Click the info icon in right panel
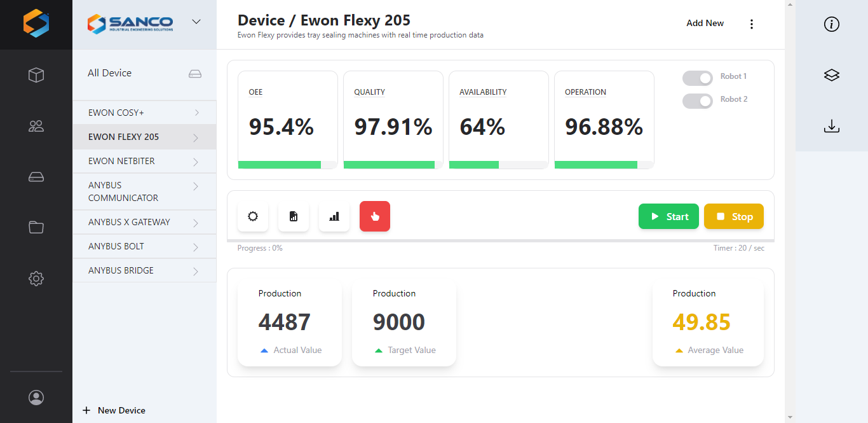 click(832, 24)
